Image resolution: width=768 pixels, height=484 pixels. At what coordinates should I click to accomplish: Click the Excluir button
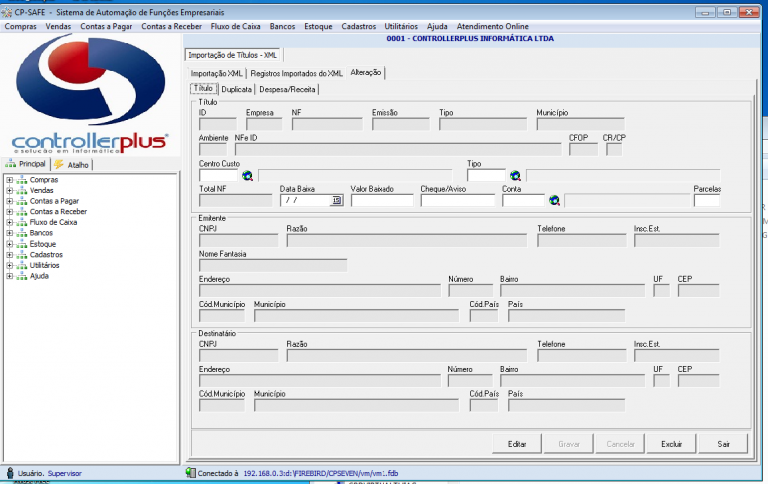tap(671, 444)
